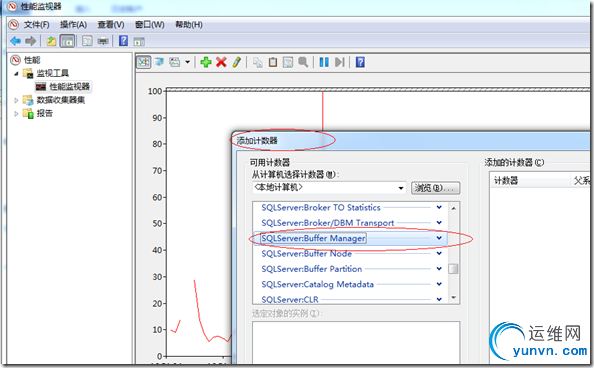
Task: Click the red X delete counter icon
Action: 221,62
